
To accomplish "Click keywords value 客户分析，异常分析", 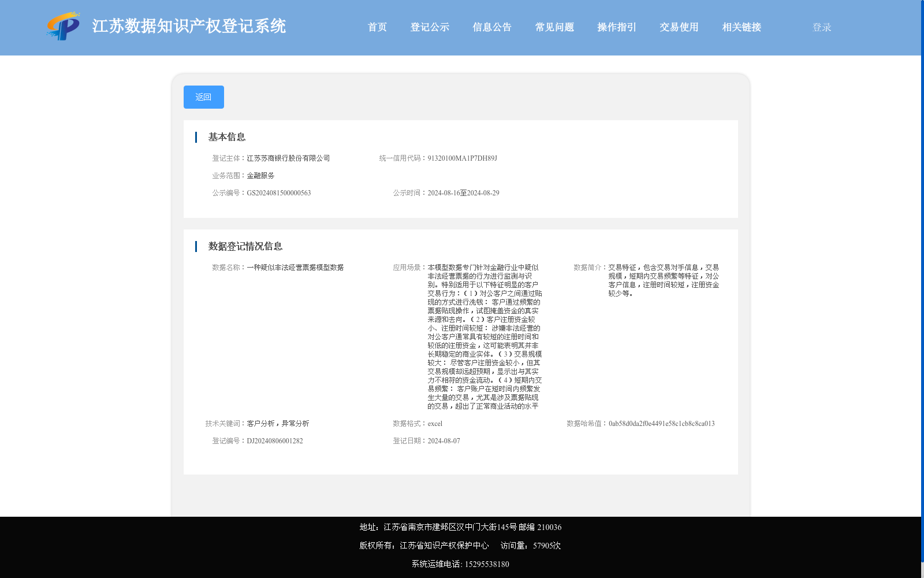I will click(278, 424).
